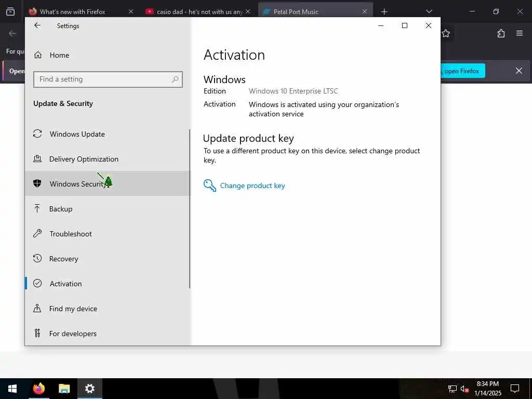
Task: Click the Activation checkmark circle icon
Action: 37,283
